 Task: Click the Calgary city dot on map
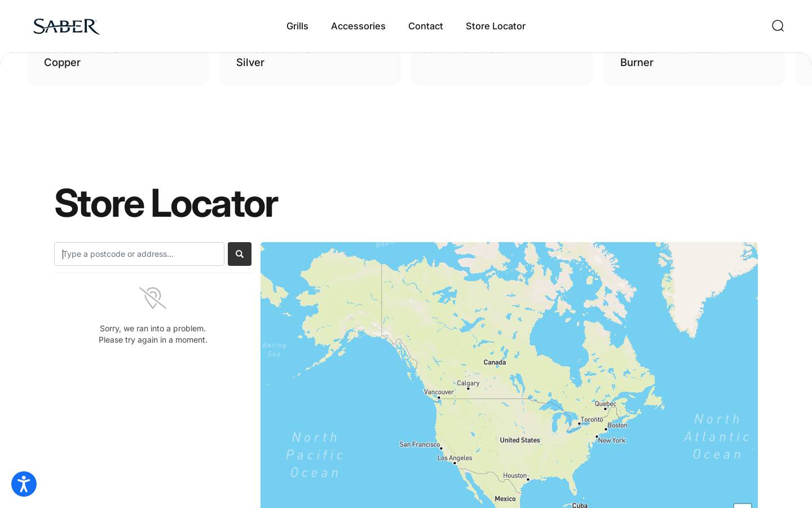(x=468, y=388)
